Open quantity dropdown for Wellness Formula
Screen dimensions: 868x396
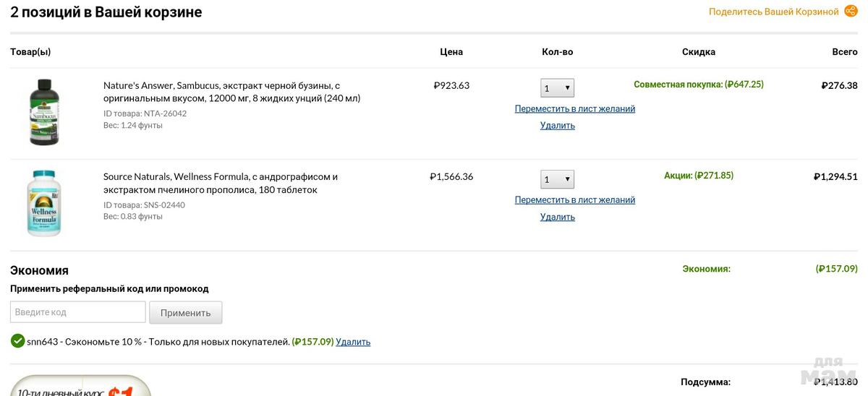tap(557, 179)
